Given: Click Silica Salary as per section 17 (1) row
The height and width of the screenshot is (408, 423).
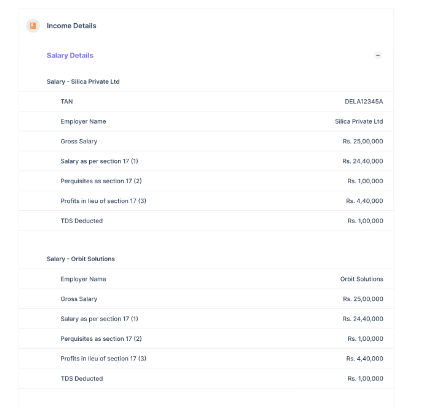Looking at the screenshot, I should tap(206, 161).
